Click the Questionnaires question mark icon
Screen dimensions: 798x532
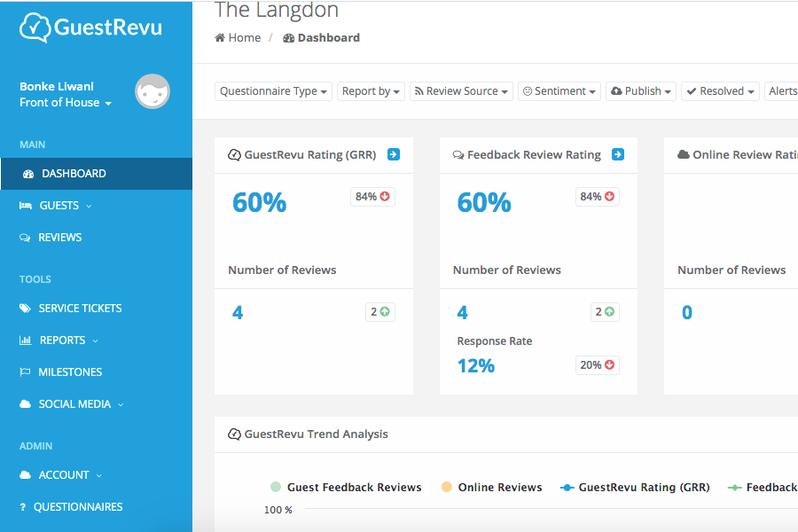click(x=23, y=507)
